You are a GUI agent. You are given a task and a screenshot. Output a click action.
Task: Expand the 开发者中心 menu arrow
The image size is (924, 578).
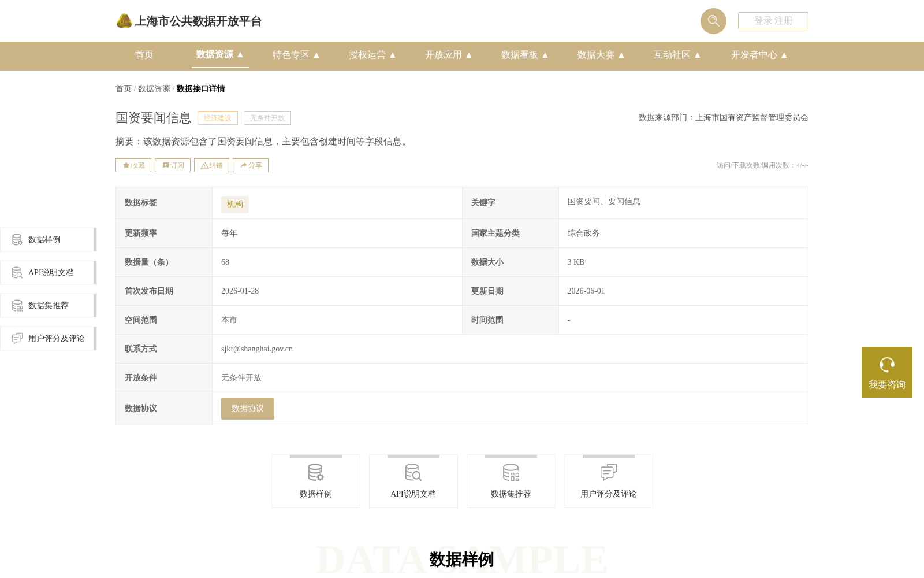point(784,55)
